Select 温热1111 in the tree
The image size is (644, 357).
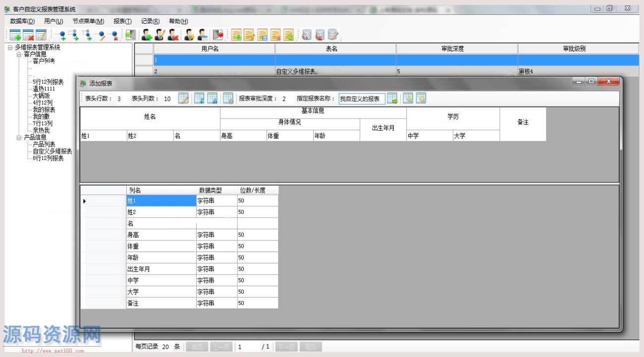point(44,89)
